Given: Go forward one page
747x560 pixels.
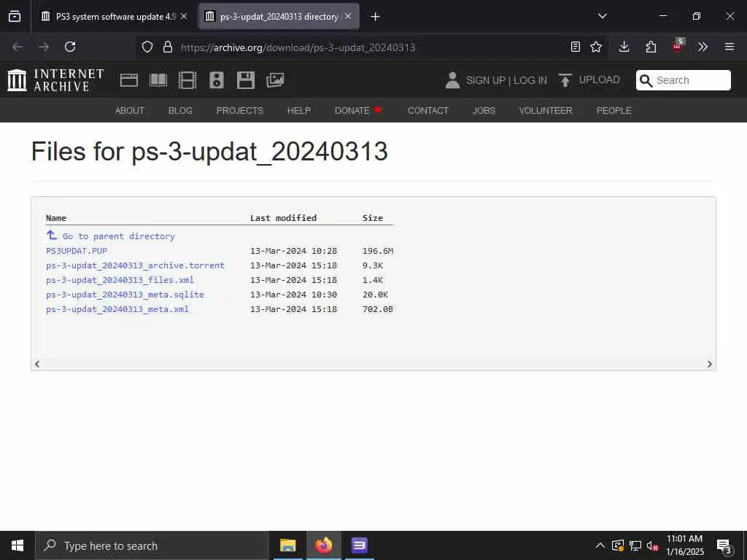Looking at the screenshot, I should point(43,47).
